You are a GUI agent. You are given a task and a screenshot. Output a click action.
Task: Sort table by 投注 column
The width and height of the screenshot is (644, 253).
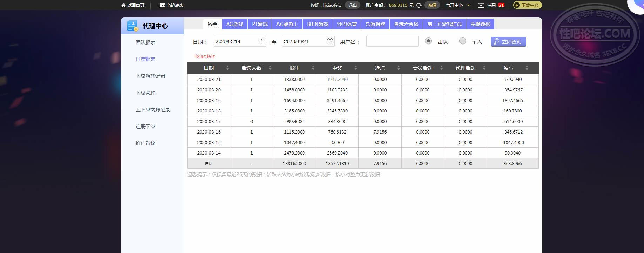(x=313, y=68)
